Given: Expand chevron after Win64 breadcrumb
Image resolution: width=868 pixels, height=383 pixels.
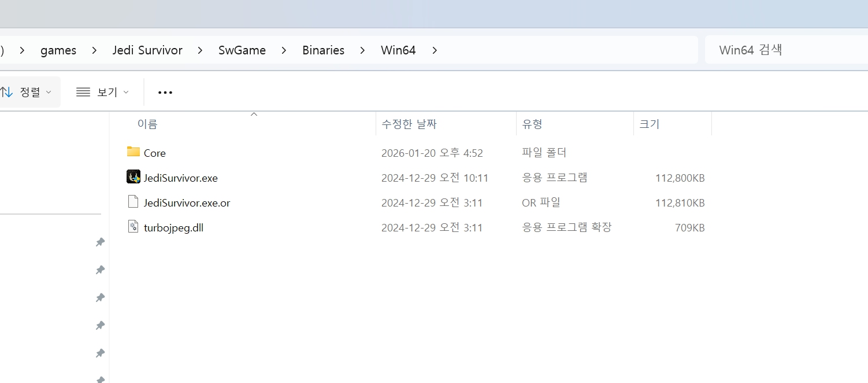Looking at the screenshot, I should [434, 50].
